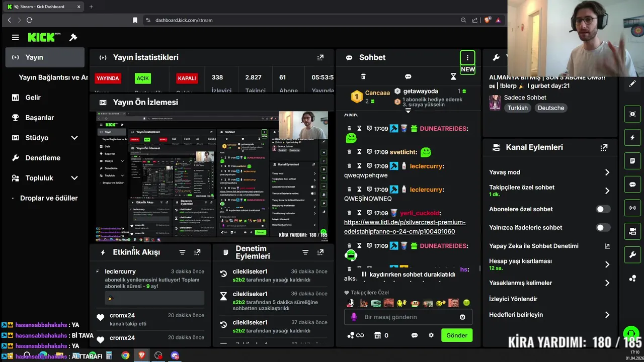Click chat bubble icon beside the gear
The image size is (644, 362).
[415, 335]
